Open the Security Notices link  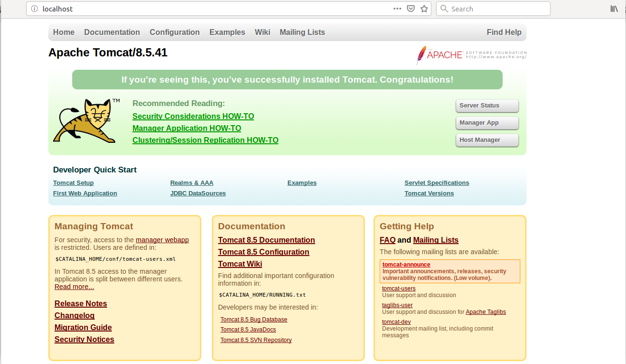(84, 340)
